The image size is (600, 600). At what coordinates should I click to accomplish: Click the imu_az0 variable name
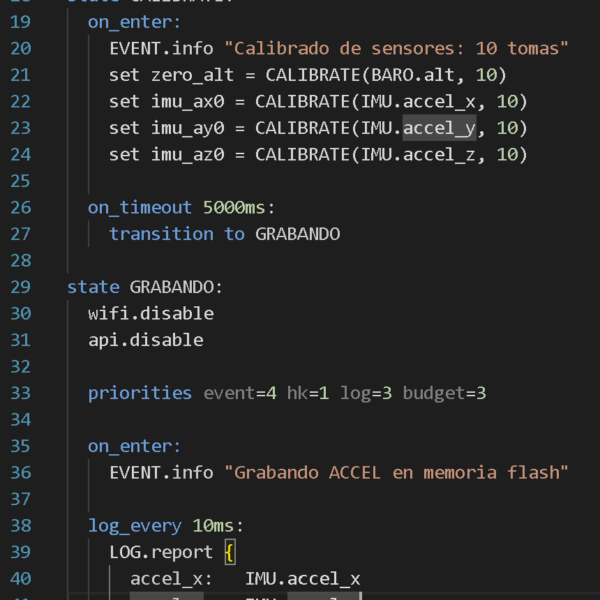point(187,155)
